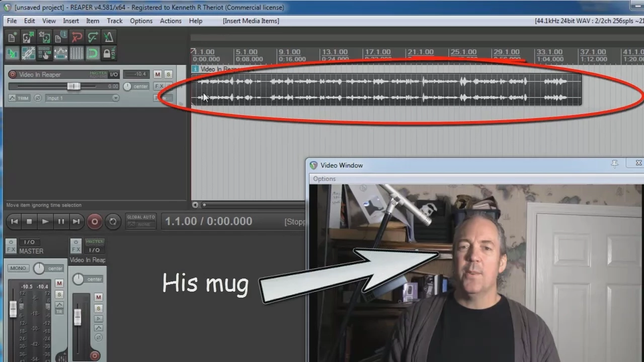Mute Video In Reaper mixer channel
The height and width of the screenshot is (362, 644).
pyautogui.click(x=99, y=297)
